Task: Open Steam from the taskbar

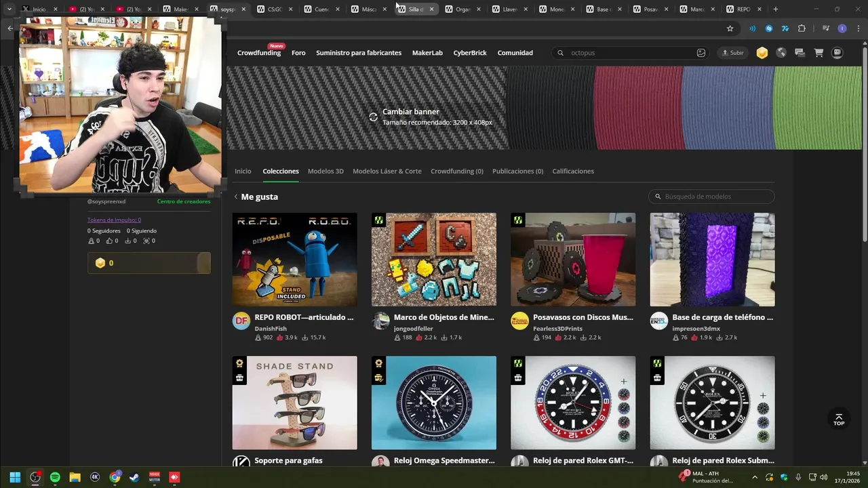Action: [134, 477]
